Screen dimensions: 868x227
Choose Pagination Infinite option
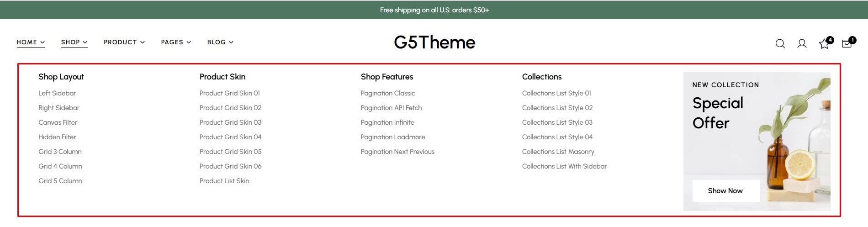click(387, 122)
